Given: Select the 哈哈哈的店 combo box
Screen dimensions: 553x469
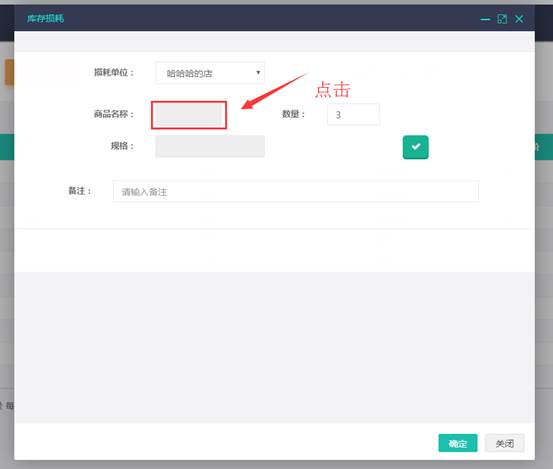Looking at the screenshot, I should coord(210,73).
